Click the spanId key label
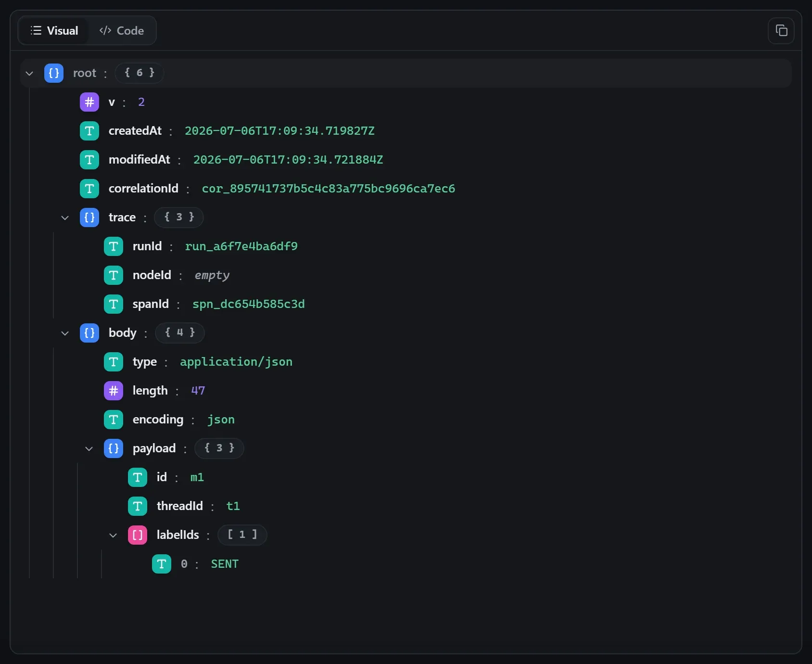Viewport: 812px width, 664px height. click(x=151, y=304)
